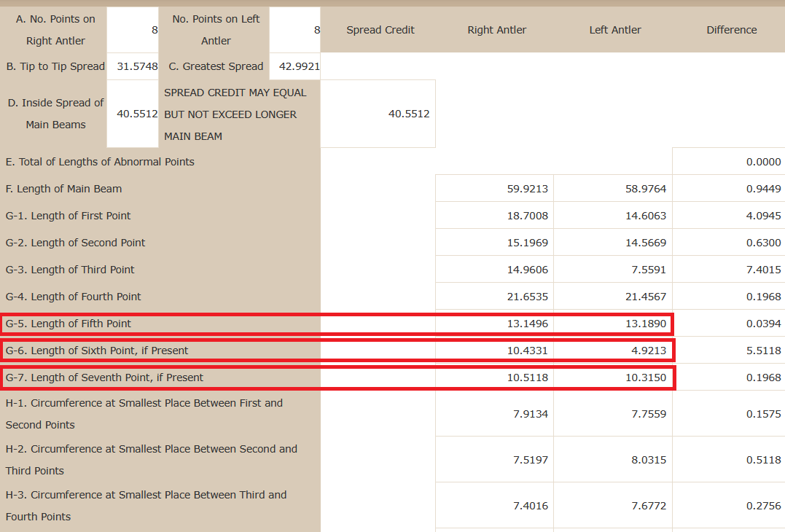785x532 pixels.
Task: Click the H-1 Circumference Between First and Second label
Action: tap(144, 414)
